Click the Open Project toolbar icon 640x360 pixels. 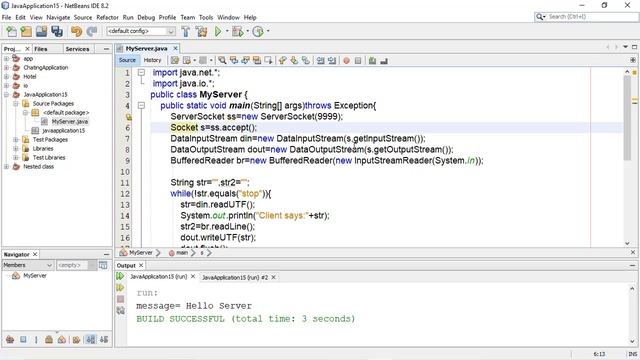pyautogui.click(x=41, y=31)
